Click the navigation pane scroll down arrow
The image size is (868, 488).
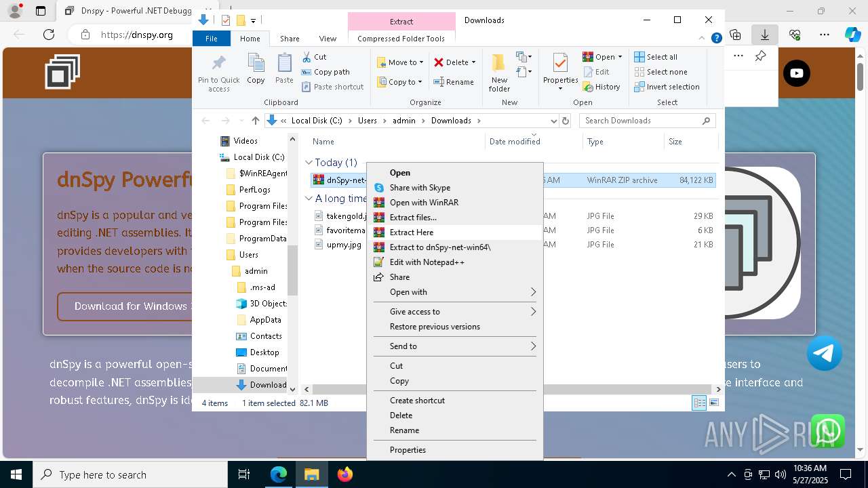(x=293, y=389)
